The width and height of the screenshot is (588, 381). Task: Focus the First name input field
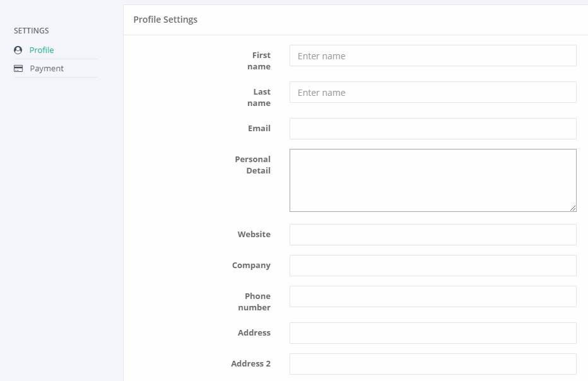click(433, 56)
